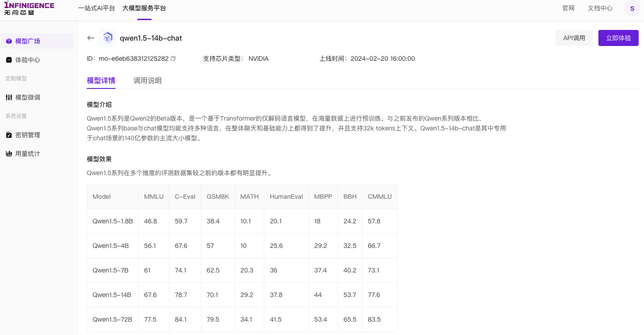Click the launch time 2024-02-20 16:00:00
Screen dimensions: 644x335
click(383, 59)
